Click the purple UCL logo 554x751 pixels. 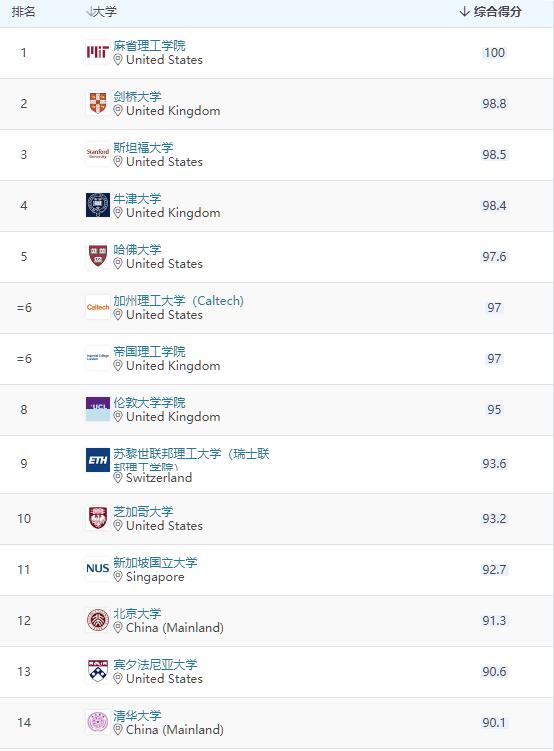pyautogui.click(x=98, y=409)
